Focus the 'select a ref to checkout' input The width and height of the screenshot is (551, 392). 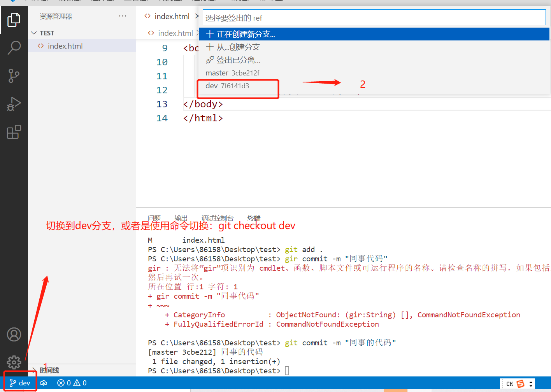click(374, 17)
